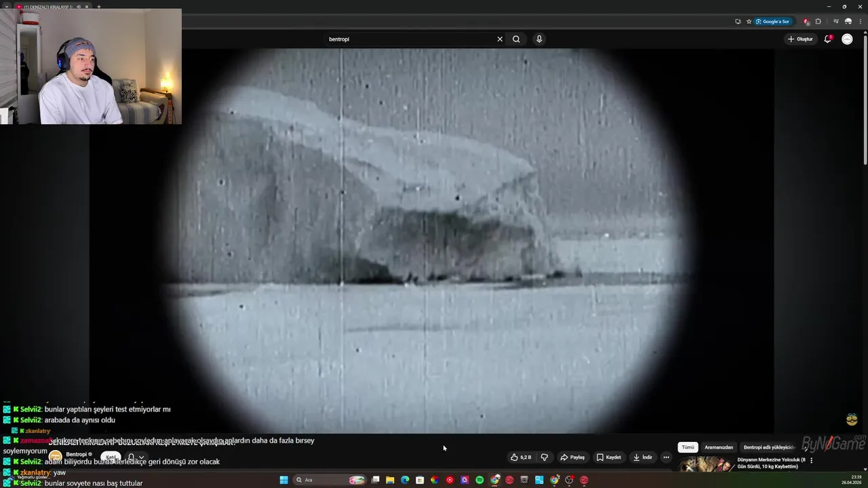This screenshot has width=868, height=488.
Task: Download the video with İndir
Action: pyautogui.click(x=643, y=457)
